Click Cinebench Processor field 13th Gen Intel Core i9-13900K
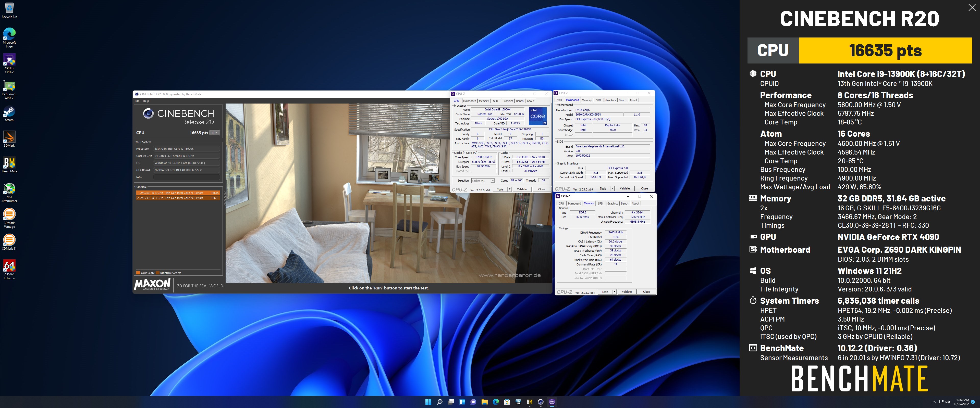Viewport: 980px width, 408px height. pos(187,149)
